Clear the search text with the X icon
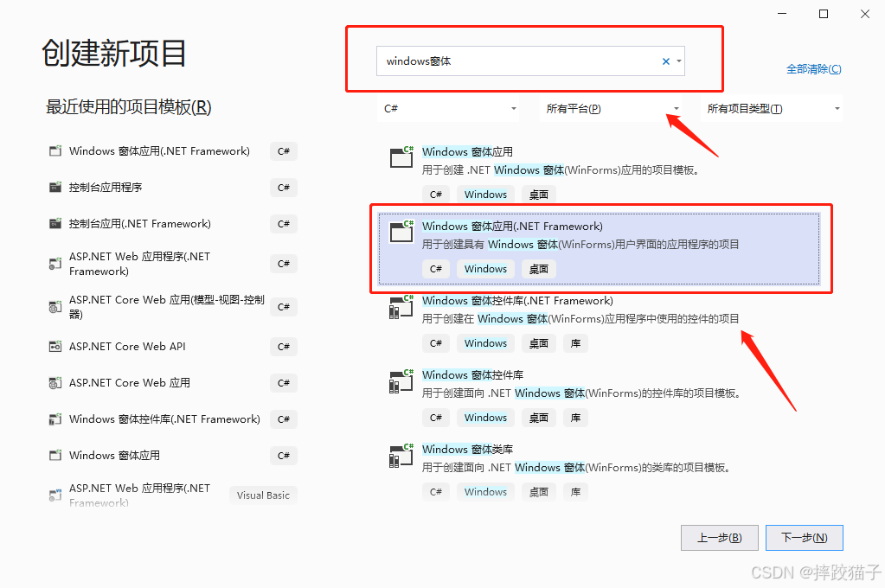This screenshot has height=588, width=885. pos(666,61)
